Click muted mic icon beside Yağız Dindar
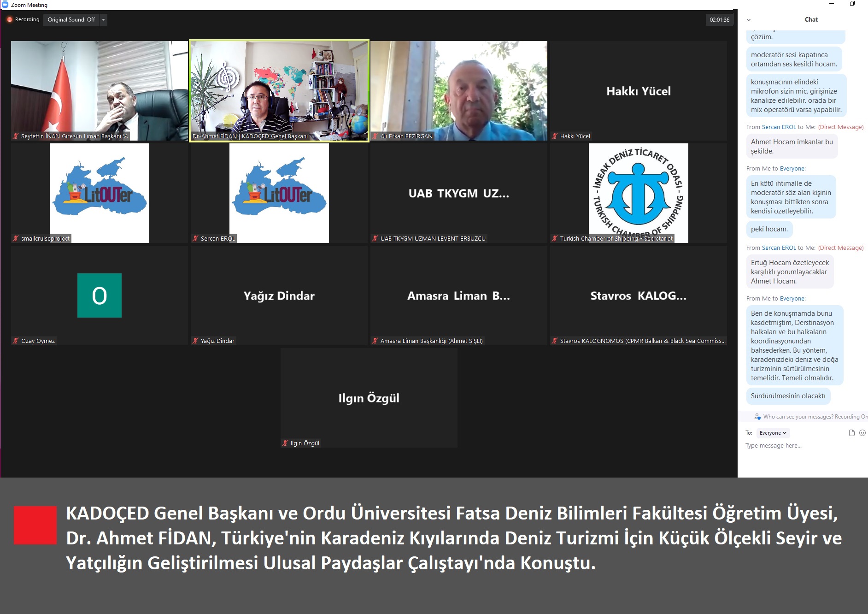 click(x=195, y=341)
